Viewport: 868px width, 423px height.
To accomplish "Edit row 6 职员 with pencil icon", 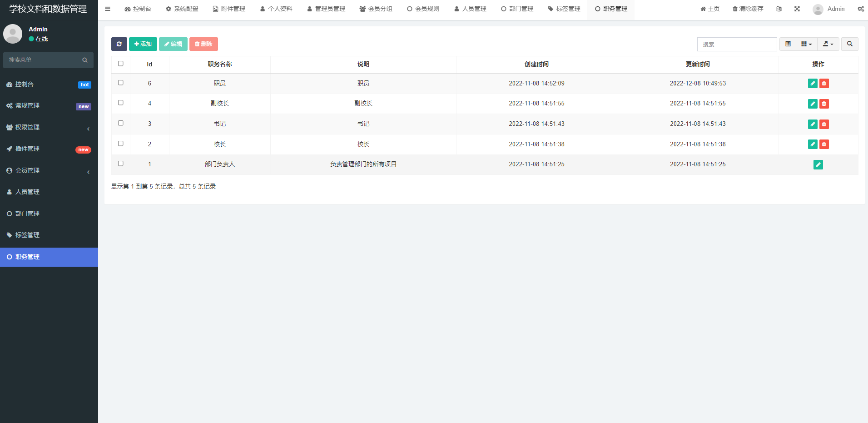I will (x=813, y=84).
